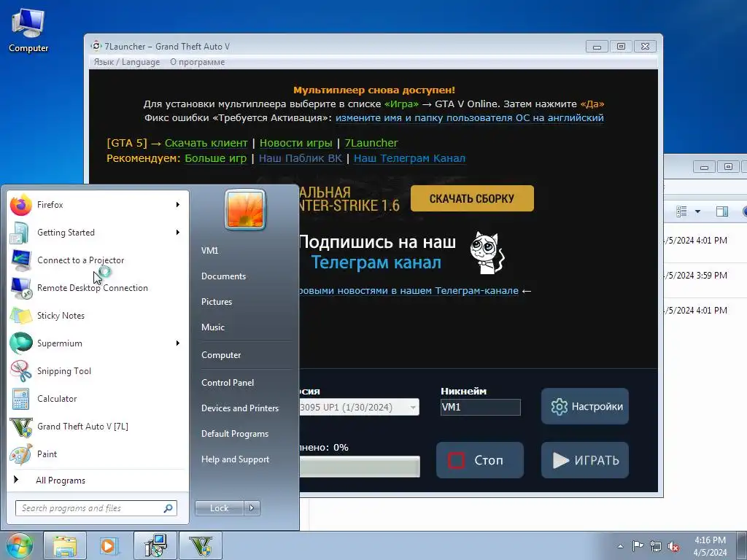Click the view options icon in Explorer window
This screenshot has height=560, width=747.
(682, 211)
